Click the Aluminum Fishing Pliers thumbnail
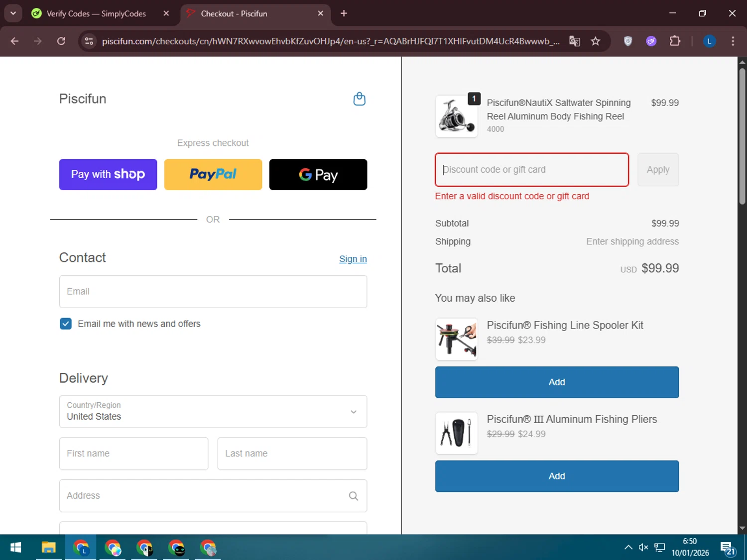 pos(457,433)
